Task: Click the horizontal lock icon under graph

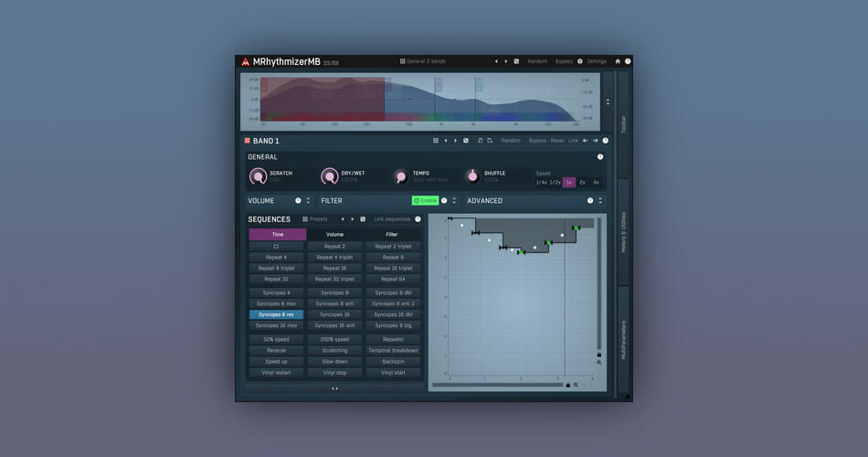Action: (567, 385)
